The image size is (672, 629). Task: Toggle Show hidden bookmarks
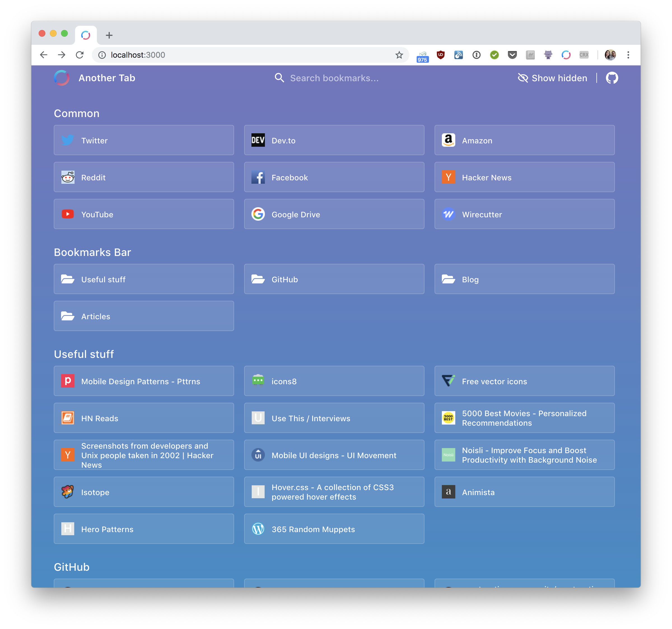[552, 78]
